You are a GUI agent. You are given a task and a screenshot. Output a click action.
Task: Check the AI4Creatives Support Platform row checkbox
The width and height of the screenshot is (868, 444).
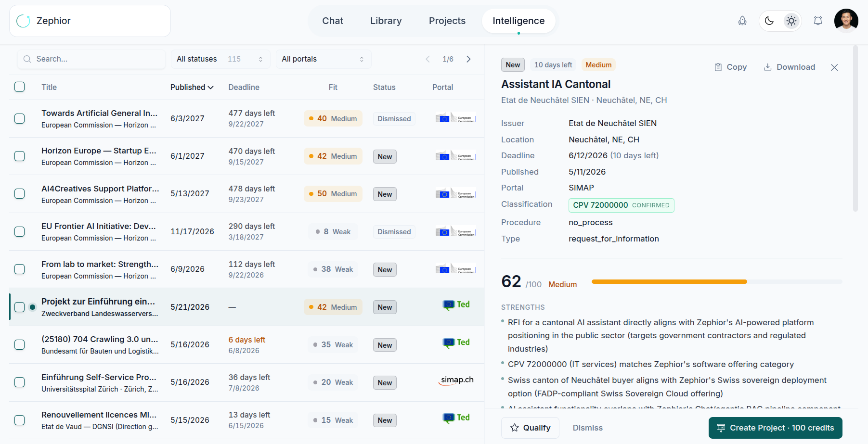20,194
